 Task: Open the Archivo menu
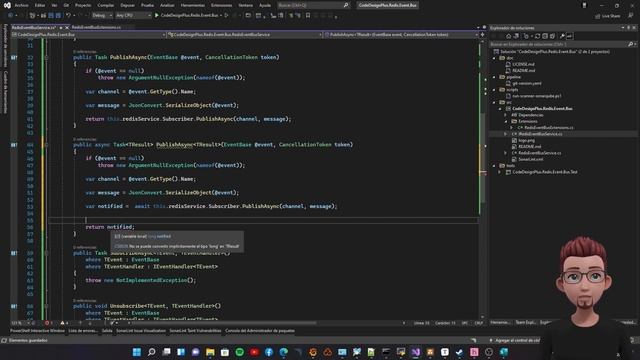[x=21, y=5]
